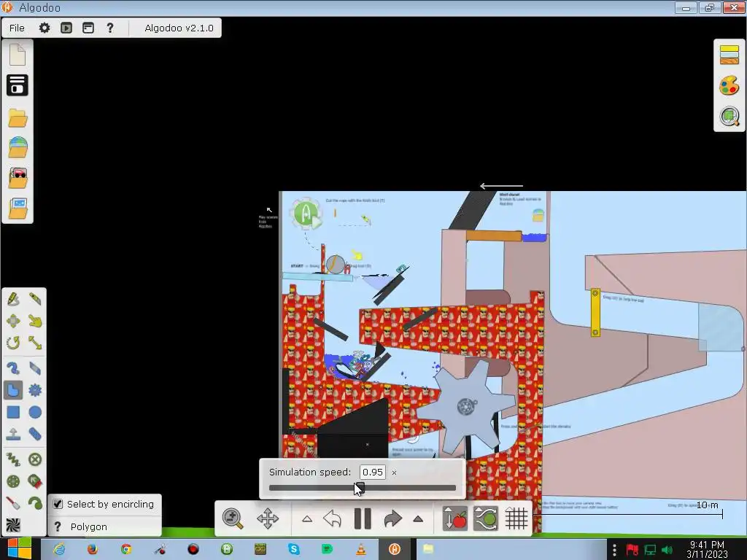The height and width of the screenshot is (560, 747).
Task: Click the yellow hinged bar in scene
Action: click(x=595, y=312)
